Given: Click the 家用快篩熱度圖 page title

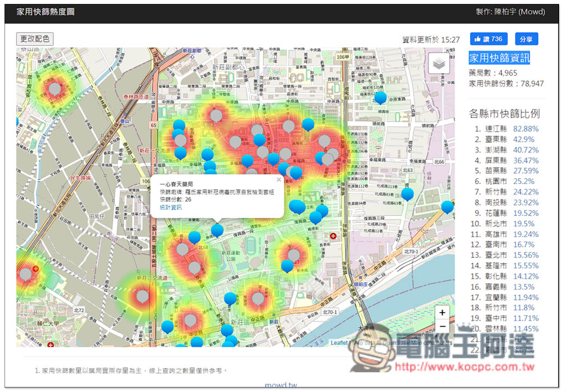Looking at the screenshot, I should [x=45, y=12].
